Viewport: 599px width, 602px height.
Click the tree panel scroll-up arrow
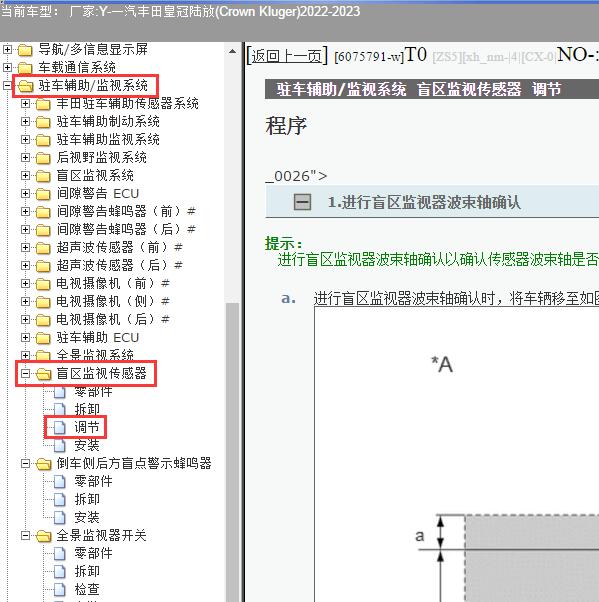pyautogui.click(x=232, y=51)
